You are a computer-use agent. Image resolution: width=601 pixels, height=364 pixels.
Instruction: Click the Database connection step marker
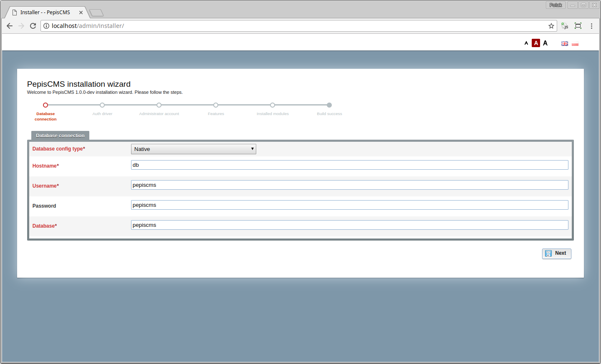pos(45,105)
